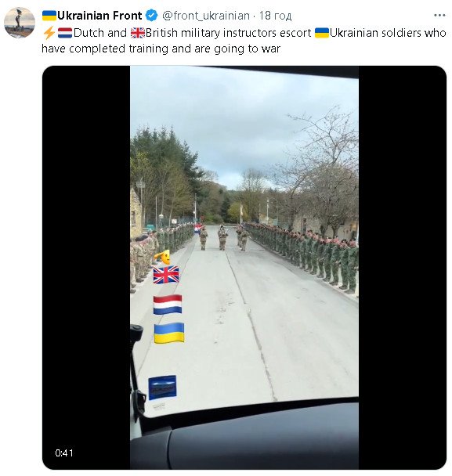Open the three-dot more options menu
Image resolution: width=452 pixels, height=476 pixels.
pos(439,16)
